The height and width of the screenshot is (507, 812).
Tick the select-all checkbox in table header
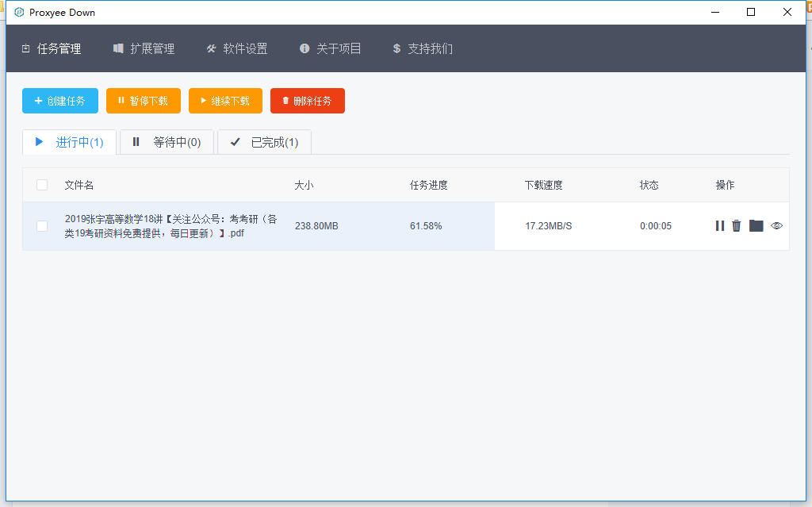[42, 185]
